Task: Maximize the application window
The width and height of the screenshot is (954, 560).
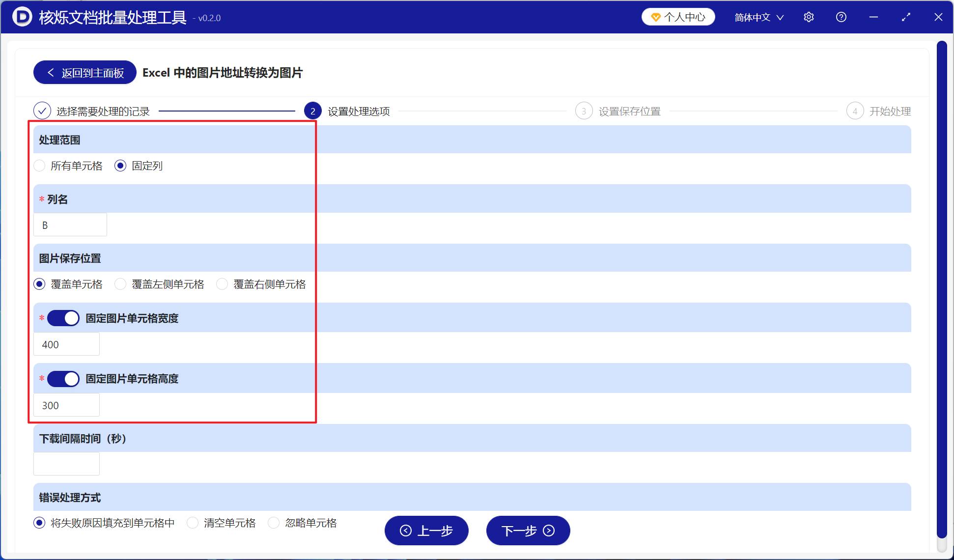Action: tap(906, 17)
